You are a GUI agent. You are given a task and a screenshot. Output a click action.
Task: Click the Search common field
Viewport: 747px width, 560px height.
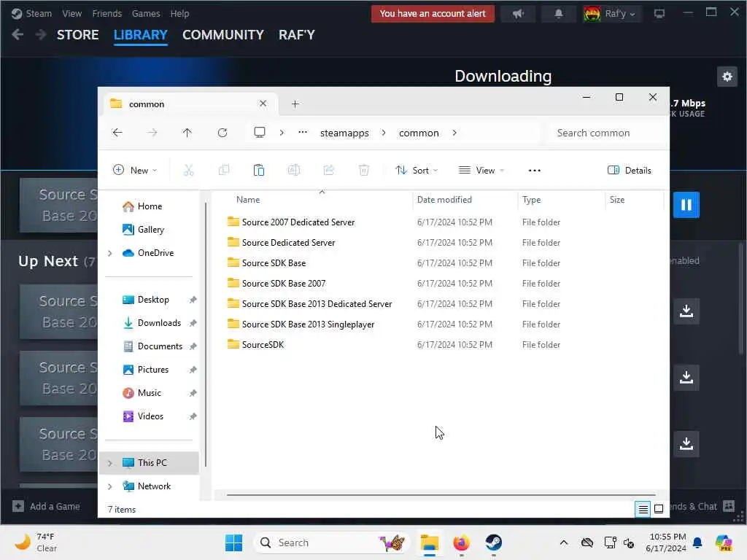point(606,133)
